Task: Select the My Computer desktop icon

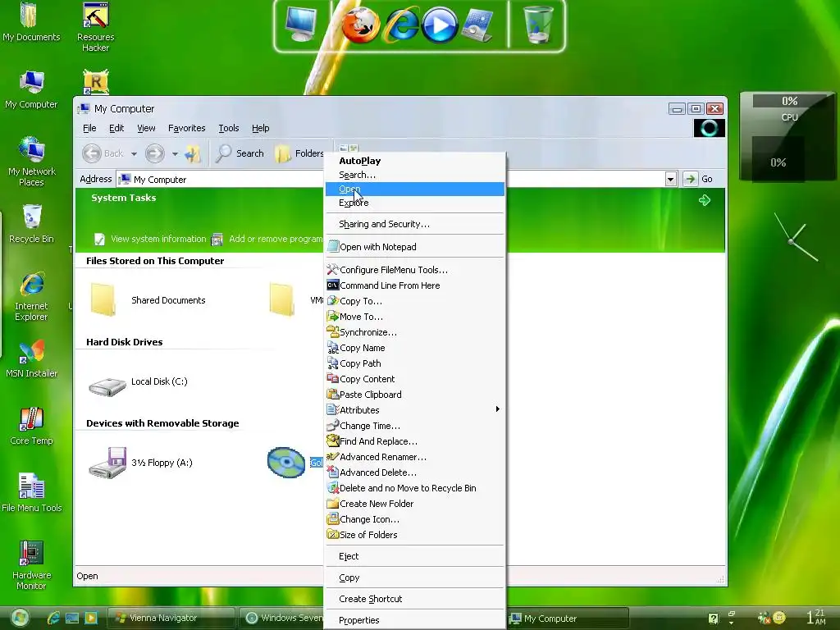Action: 31,89
